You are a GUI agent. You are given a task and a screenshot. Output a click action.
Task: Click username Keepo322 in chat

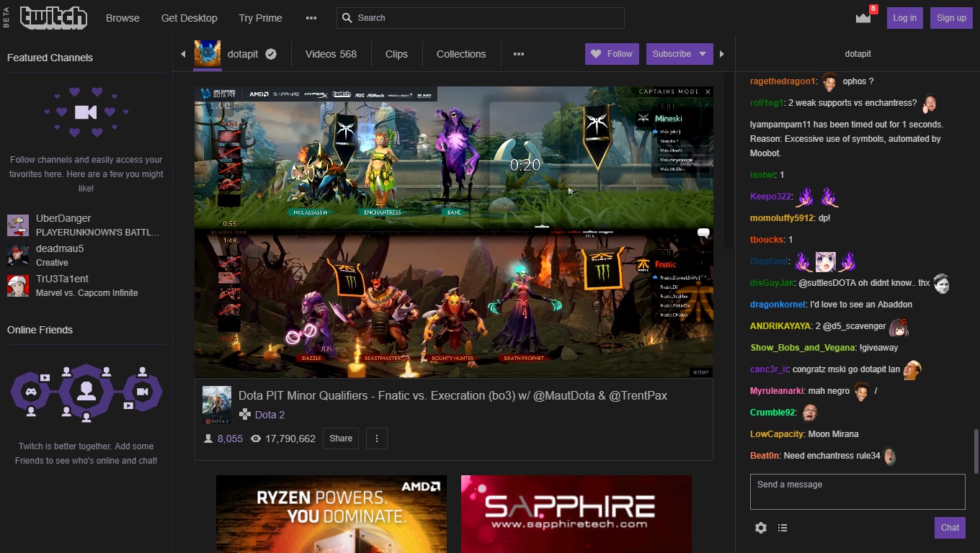point(770,197)
